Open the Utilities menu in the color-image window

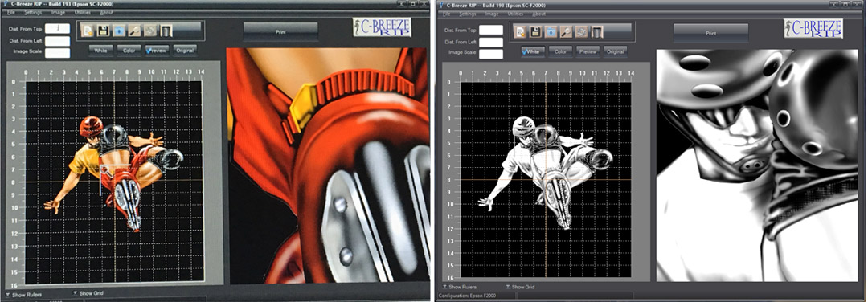pos(83,12)
